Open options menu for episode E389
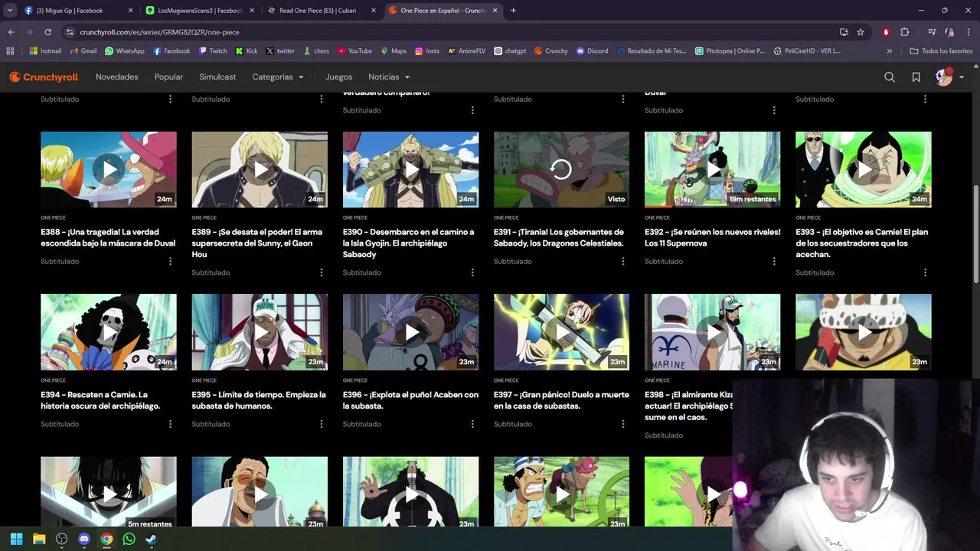This screenshot has width=980, height=551. tap(321, 272)
